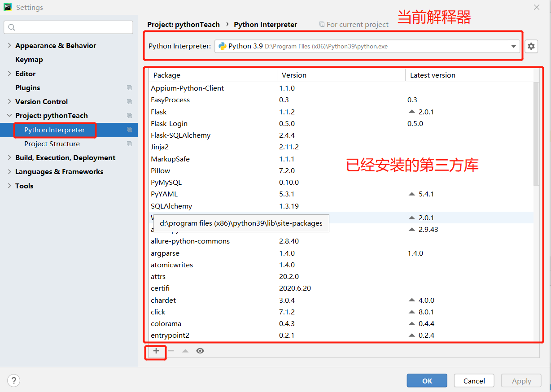Viewport: 551px width, 392px height.
Task: Click the search magnifier icon in settings search
Action: [x=12, y=27]
